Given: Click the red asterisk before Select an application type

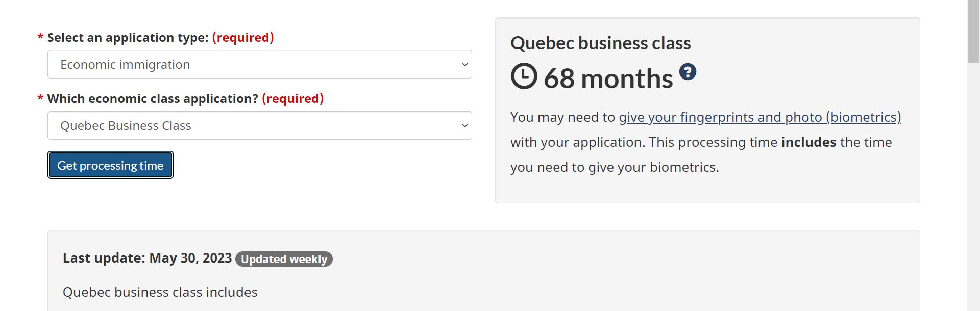Looking at the screenshot, I should pyautogui.click(x=40, y=37).
